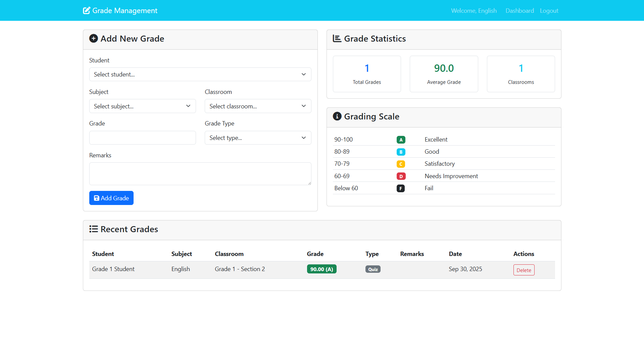Click the Recent Grades list icon
644x362 pixels.
tap(94, 229)
